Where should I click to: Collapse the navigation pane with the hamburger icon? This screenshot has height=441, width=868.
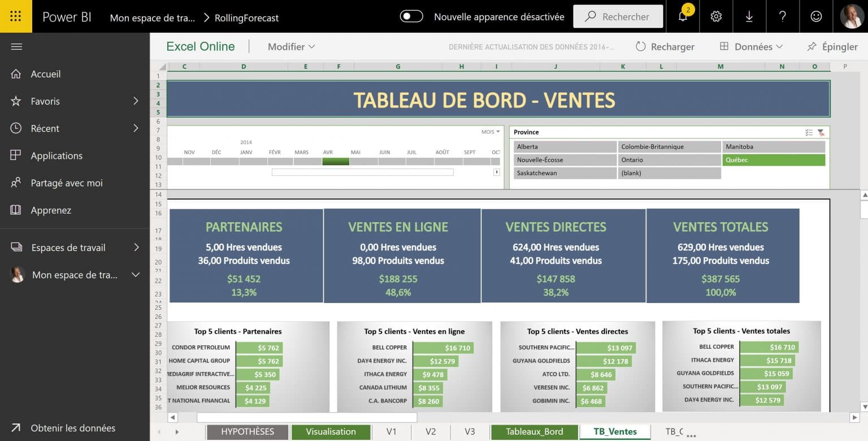point(16,46)
